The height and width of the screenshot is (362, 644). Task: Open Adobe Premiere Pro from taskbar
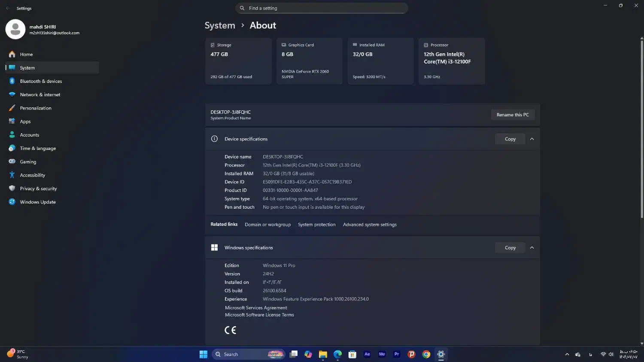click(397, 354)
